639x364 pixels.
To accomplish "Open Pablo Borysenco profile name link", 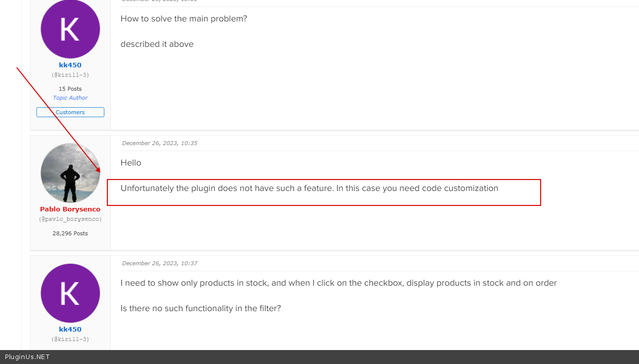I will 70,209.
